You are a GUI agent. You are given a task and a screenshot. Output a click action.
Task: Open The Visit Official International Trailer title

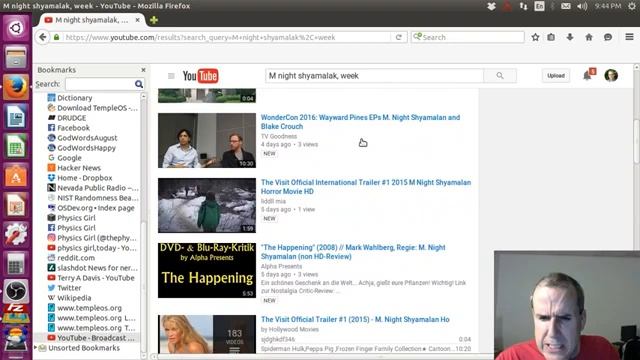tap(366, 187)
